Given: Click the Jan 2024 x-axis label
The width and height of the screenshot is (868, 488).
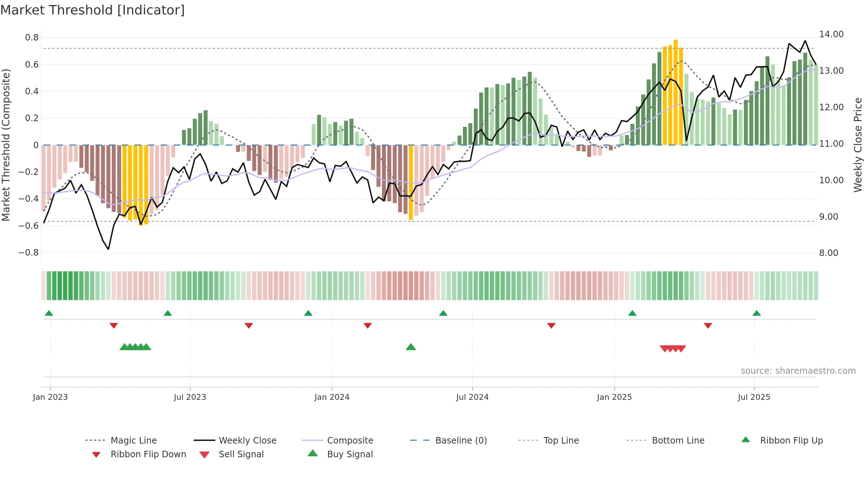Looking at the screenshot, I should click(332, 397).
